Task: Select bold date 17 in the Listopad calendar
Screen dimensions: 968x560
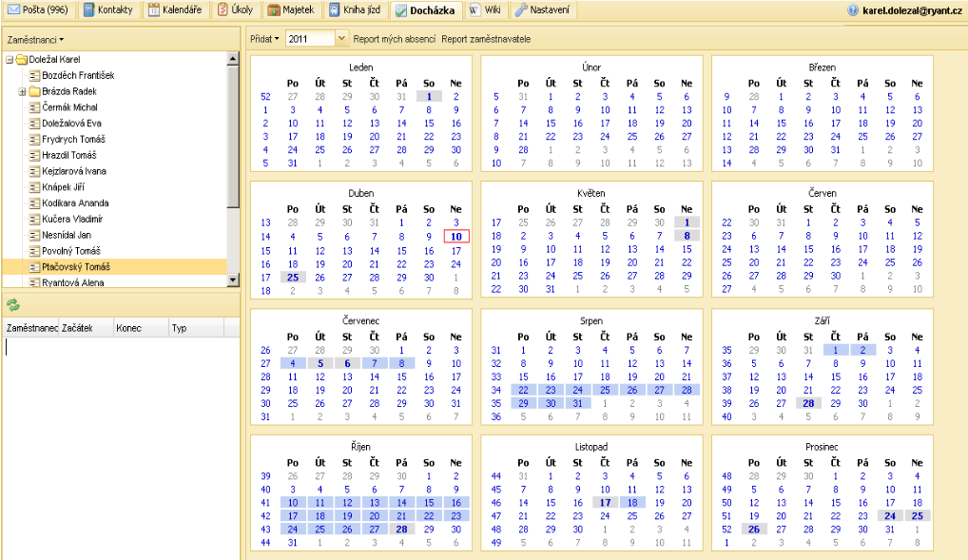Action: [605, 503]
